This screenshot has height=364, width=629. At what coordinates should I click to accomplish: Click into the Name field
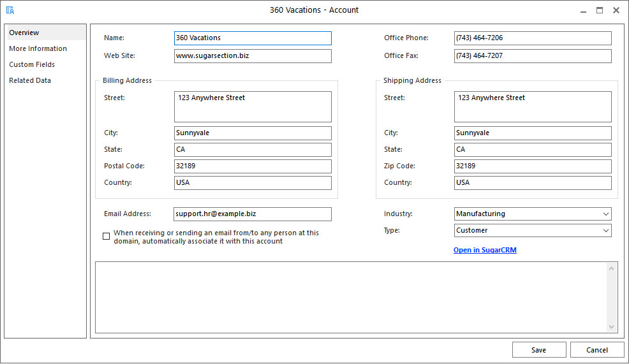(x=253, y=38)
